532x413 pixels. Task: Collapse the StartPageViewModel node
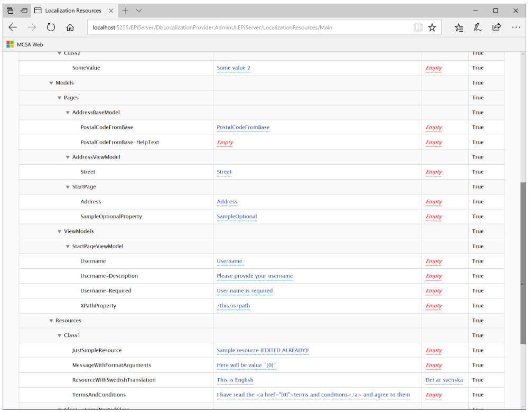68,247
